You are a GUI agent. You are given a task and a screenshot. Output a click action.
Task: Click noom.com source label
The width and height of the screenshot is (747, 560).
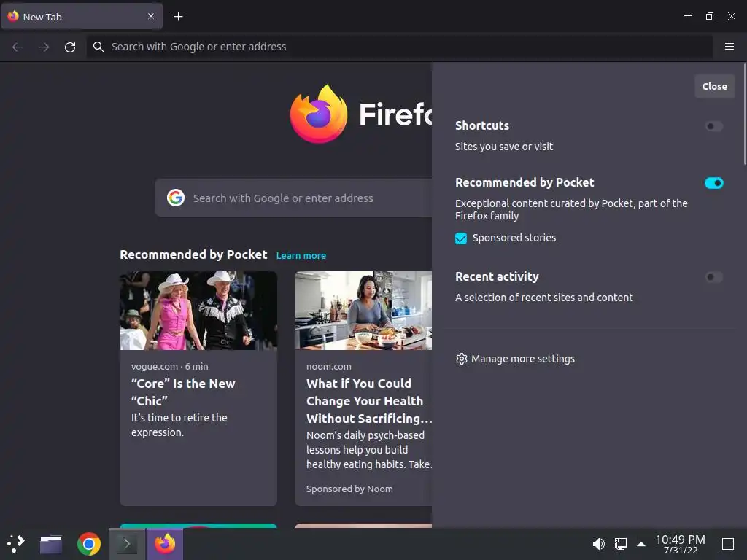329,367
